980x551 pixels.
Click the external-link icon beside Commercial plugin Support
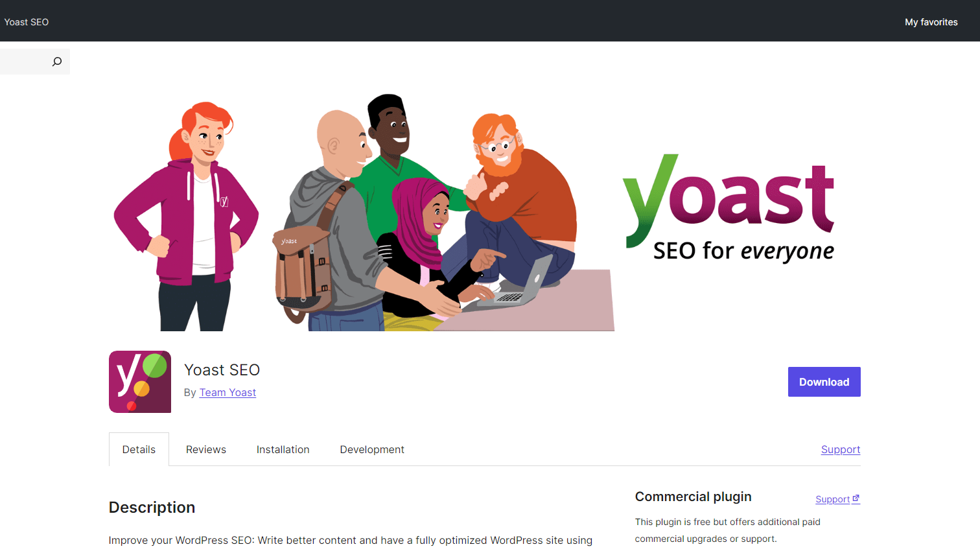[x=856, y=498]
